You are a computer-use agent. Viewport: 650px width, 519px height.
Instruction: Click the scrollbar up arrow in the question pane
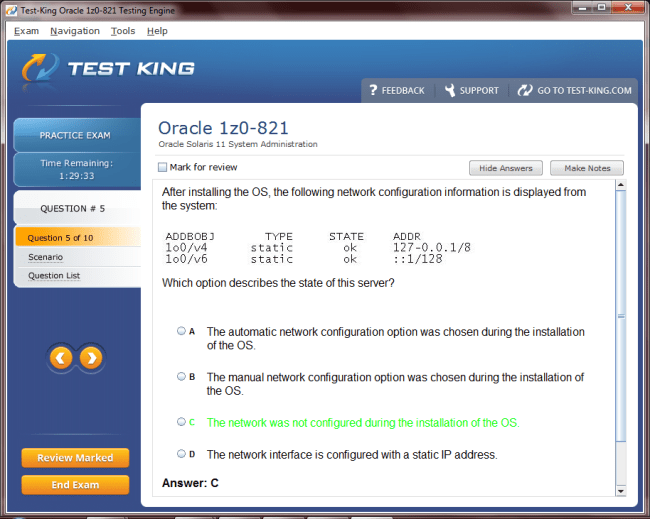tap(621, 184)
